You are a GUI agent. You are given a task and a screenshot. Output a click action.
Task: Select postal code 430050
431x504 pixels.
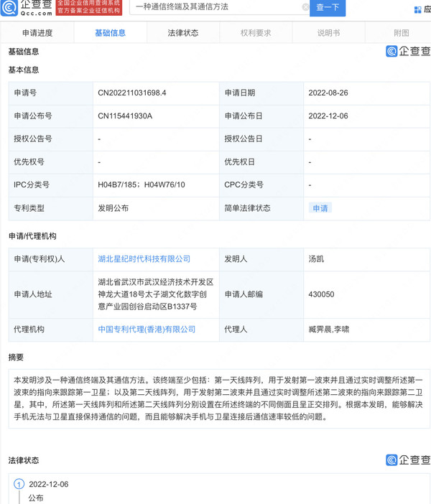pyautogui.click(x=321, y=294)
